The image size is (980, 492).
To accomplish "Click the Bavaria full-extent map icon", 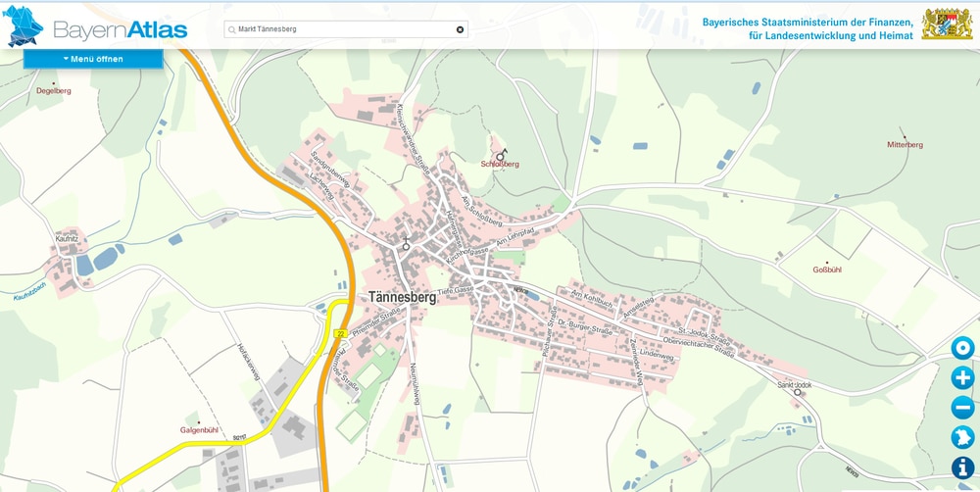I will pyautogui.click(x=962, y=438).
